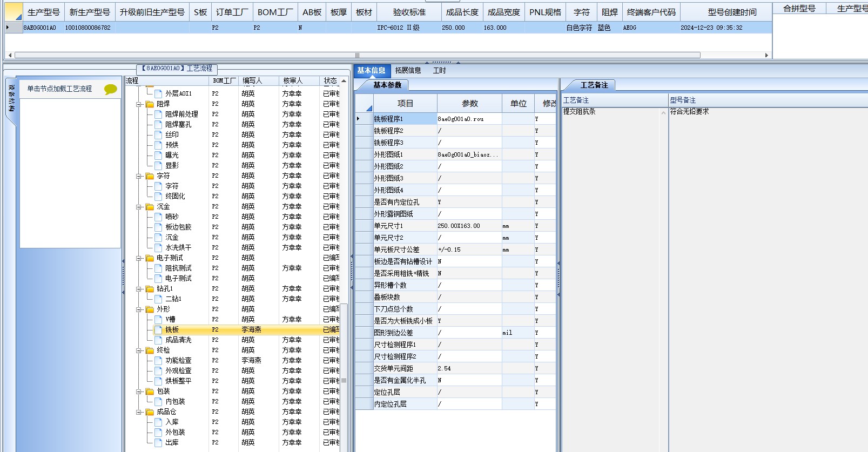This screenshot has width=868, height=452.
Task: Click the document icon beside 喷砂
Action: pos(158,217)
